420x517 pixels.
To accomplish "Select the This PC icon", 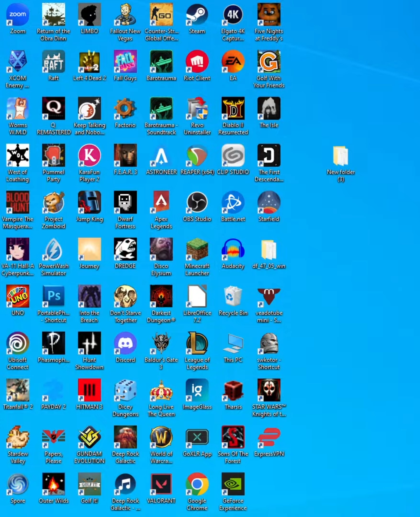I will click(233, 343).
